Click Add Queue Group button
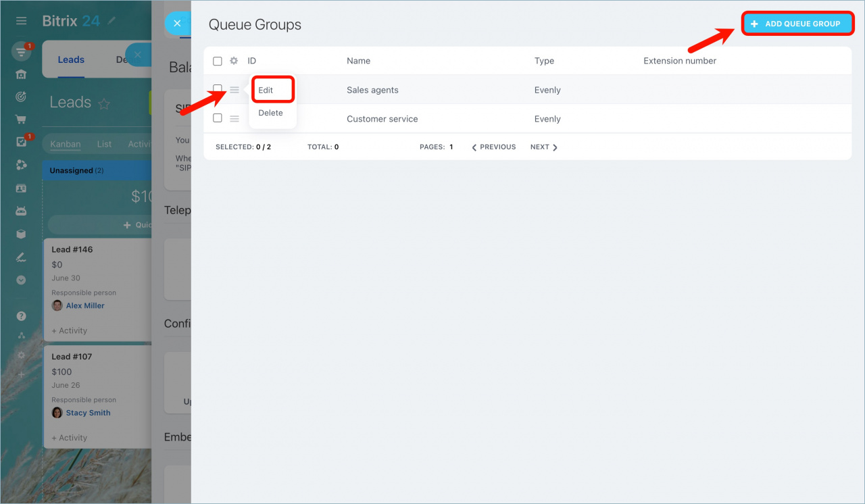The height and width of the screenshot is (504, 865). click(797, 24)
